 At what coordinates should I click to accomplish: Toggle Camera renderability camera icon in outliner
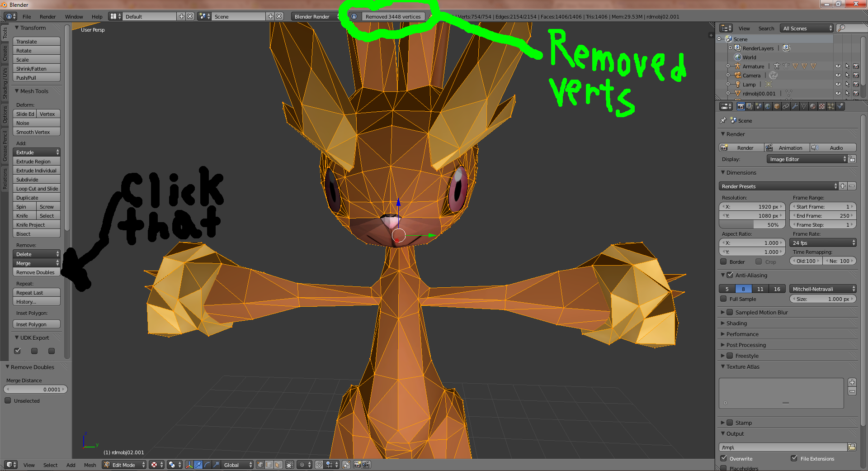pos(856,76)
